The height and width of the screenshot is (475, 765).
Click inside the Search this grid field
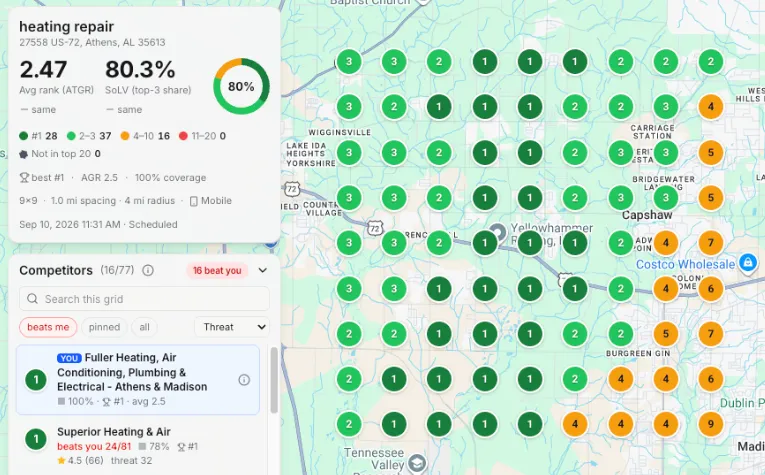coord(144,299)
